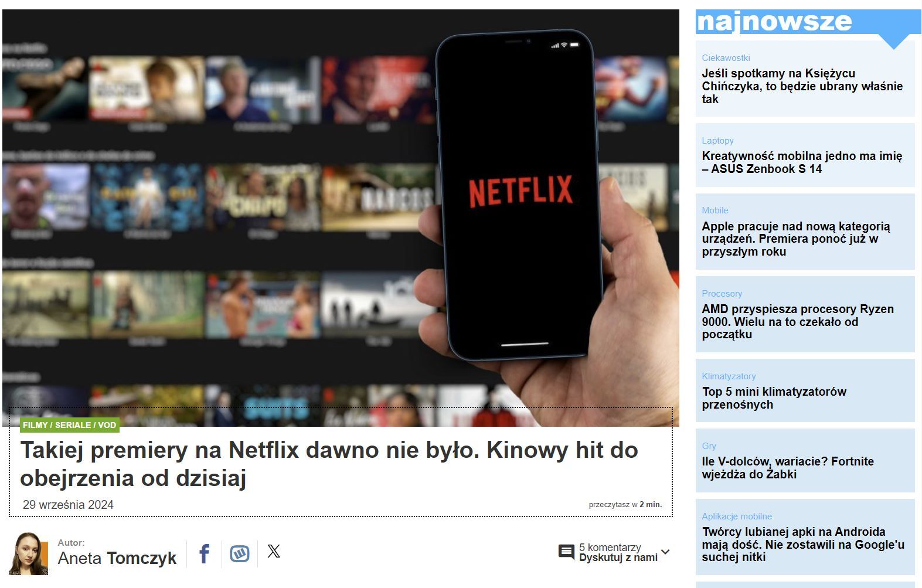Click the przeczytasz w 2 min. text
Screen dimensions: 922x588
pos(625,504)
